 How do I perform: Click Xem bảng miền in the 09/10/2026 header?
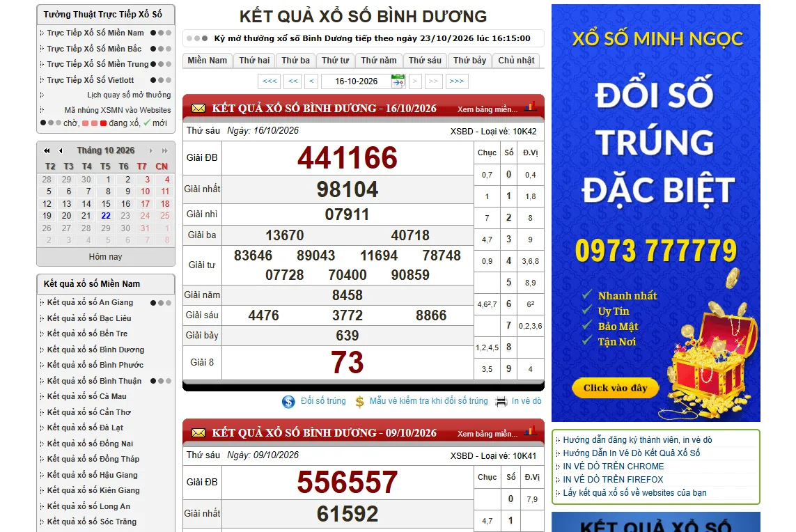487,434
